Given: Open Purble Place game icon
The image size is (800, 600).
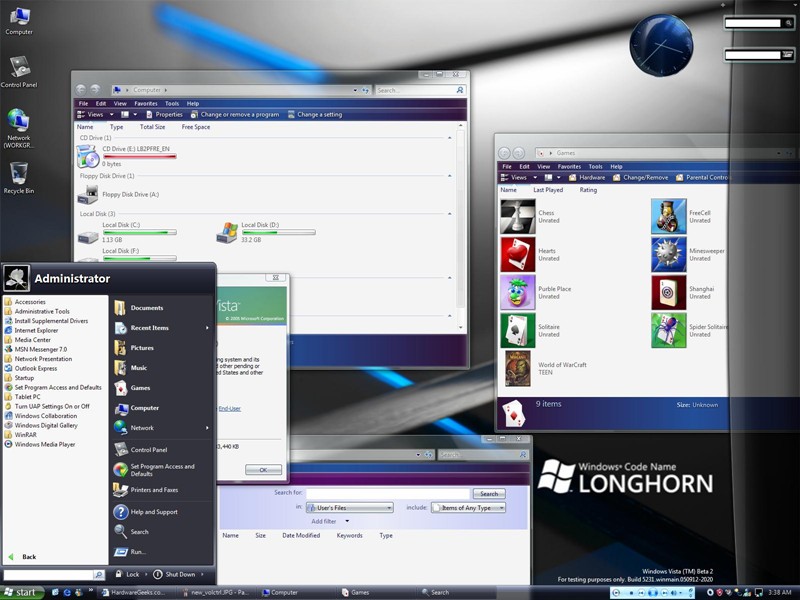Looking at the screenshot, I should point(517,292).
